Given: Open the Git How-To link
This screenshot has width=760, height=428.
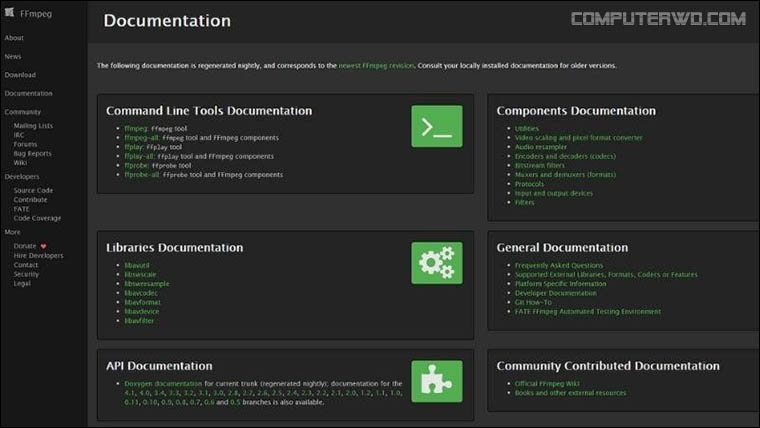Looking at the screenshot, I should [533, 302].
